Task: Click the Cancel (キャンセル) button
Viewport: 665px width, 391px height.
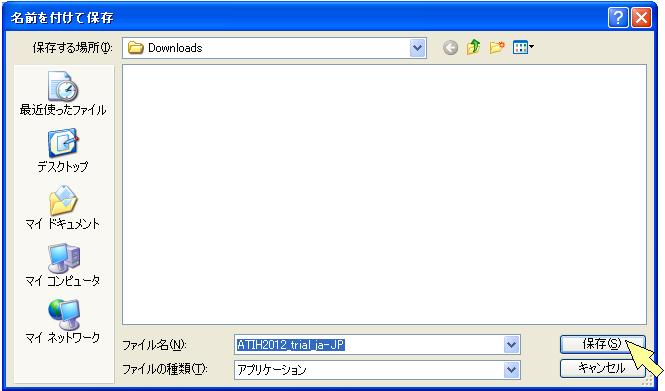Action: point(602,368)
